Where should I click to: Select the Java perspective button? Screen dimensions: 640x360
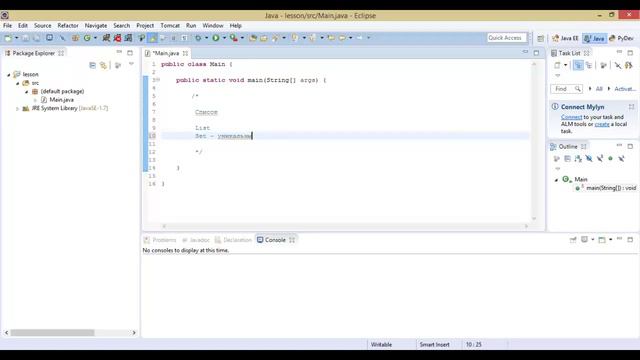pos(594,38)
